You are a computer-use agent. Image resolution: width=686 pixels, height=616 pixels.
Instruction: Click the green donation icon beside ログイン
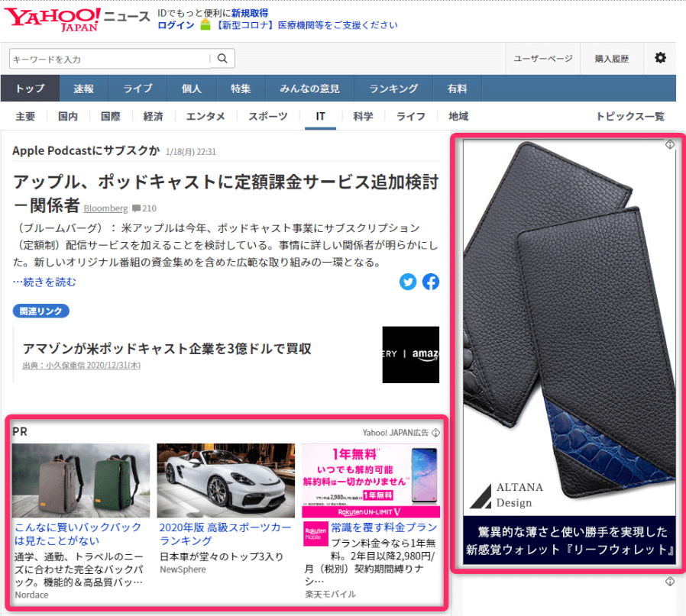205,25
